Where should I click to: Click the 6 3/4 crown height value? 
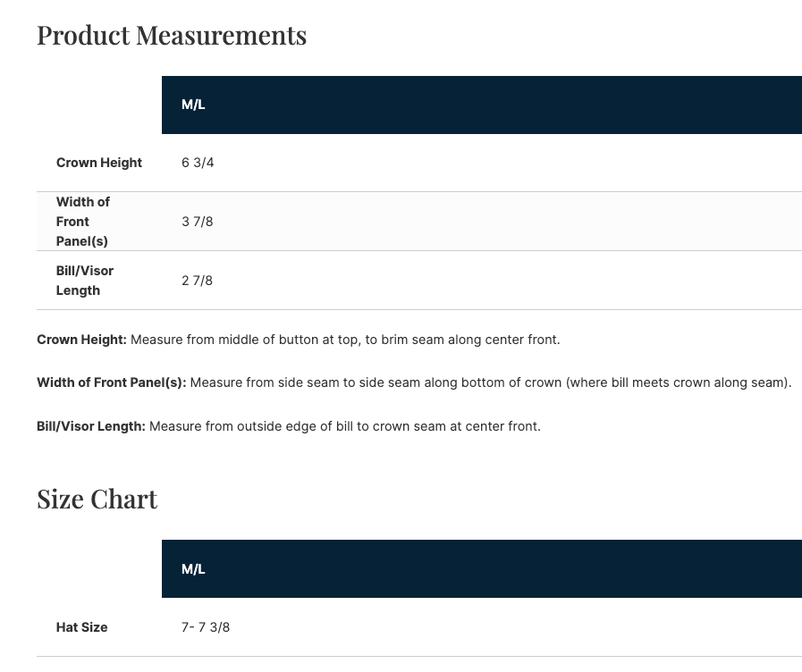click(x=198, y=163)
